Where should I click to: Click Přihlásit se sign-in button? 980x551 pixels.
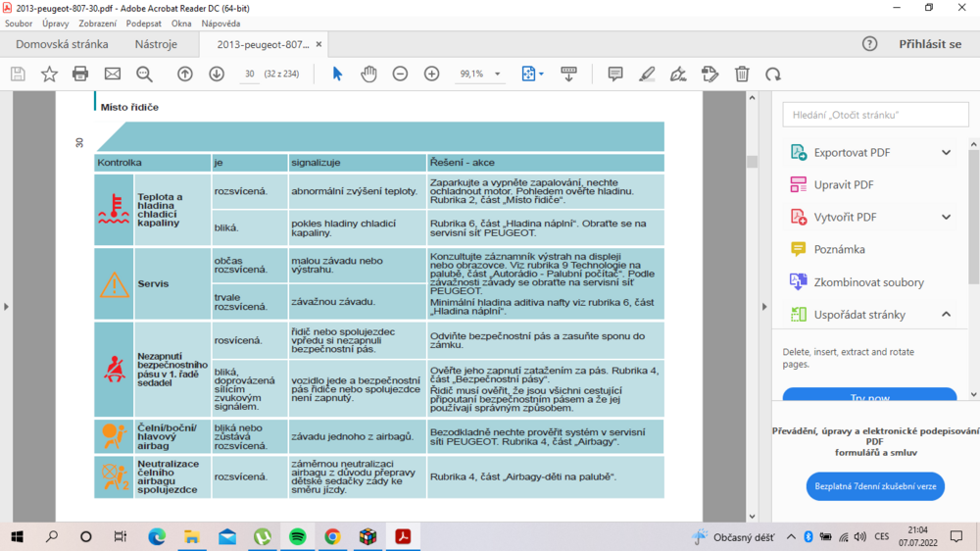(930, 44)
